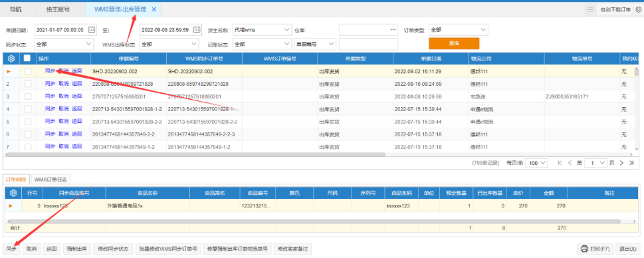Click the 强制出库 button
Screen dimensions: 644x258
click(77, 249)
